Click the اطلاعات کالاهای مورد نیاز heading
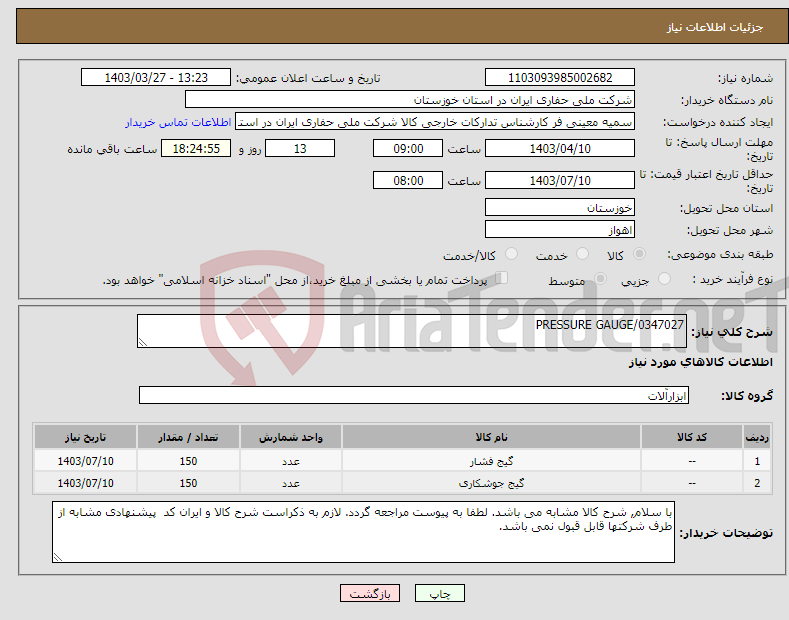Viewport: 789px width, 620px height. [x=700, y=362]
